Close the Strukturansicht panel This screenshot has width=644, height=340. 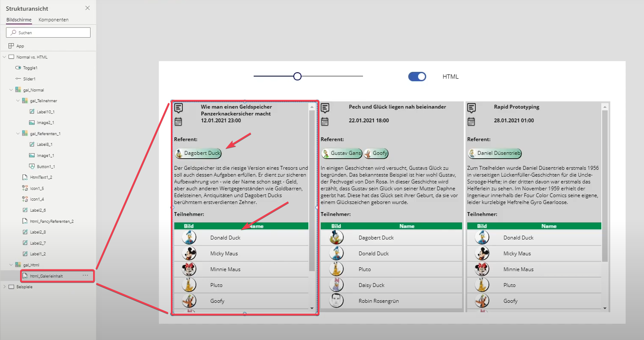[88, 8]
